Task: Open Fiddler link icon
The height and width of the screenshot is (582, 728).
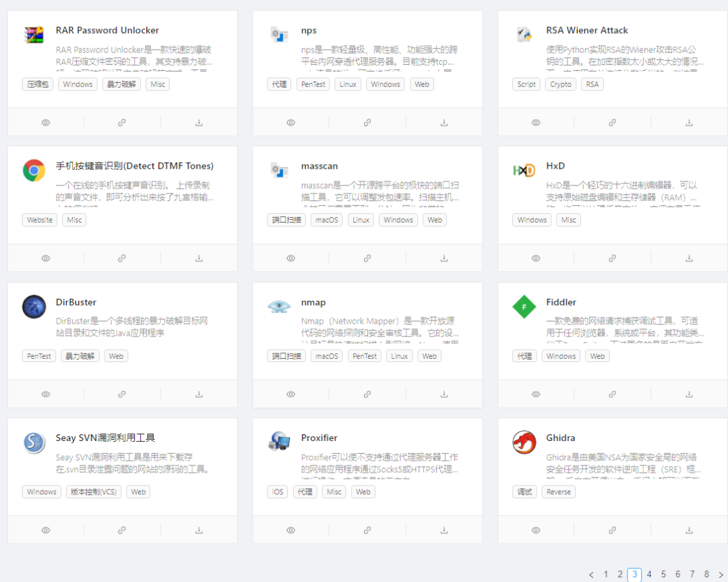Action: pos(612,395)
